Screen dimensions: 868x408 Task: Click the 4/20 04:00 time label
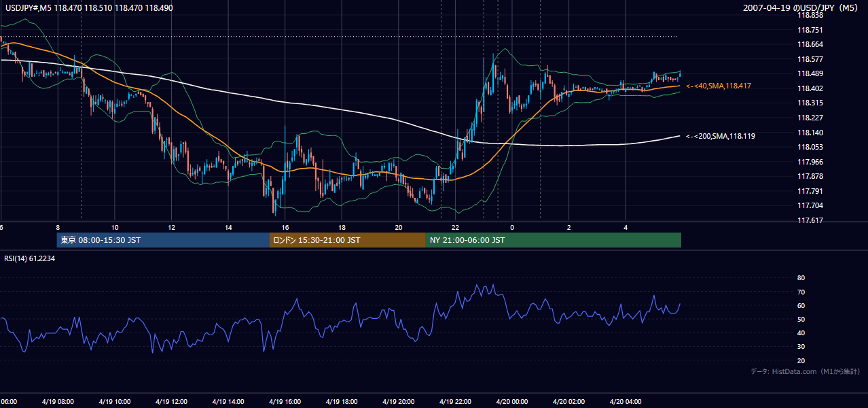pyautogui.click(x=626, y=402)
